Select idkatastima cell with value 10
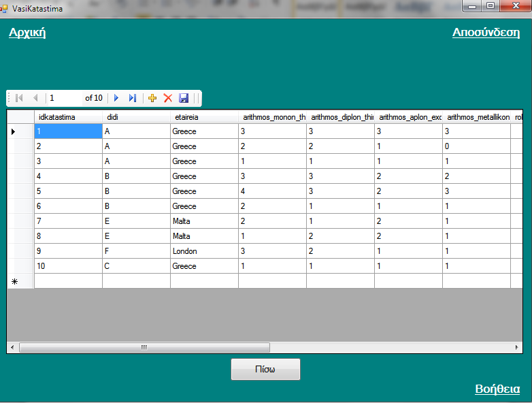The width and height of the screenshot is (532, 403). [68, 266]
